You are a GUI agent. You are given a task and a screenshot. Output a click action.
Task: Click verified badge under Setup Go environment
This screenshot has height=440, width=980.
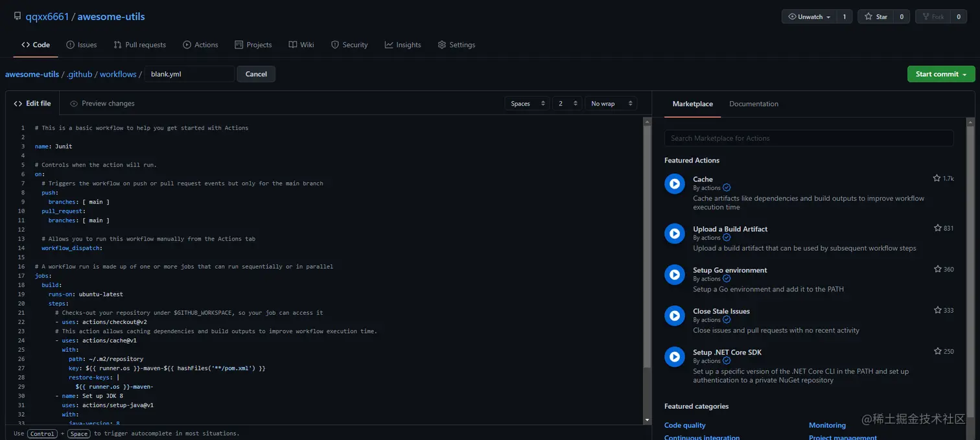tap(727, 279)
